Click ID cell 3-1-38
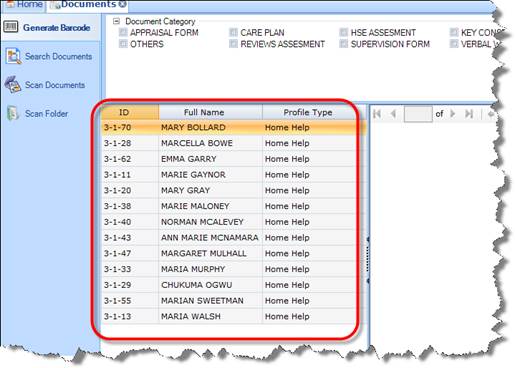This screenshot has width=515, height=368. [130, 206]
